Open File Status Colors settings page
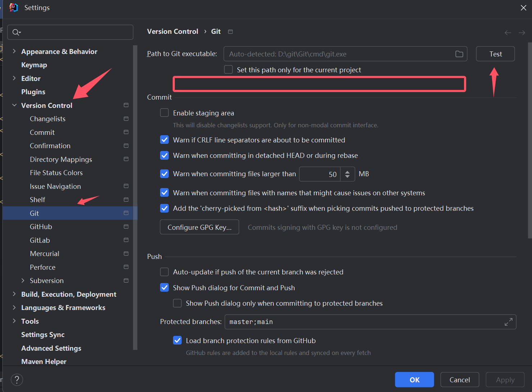 coord(56,173)
